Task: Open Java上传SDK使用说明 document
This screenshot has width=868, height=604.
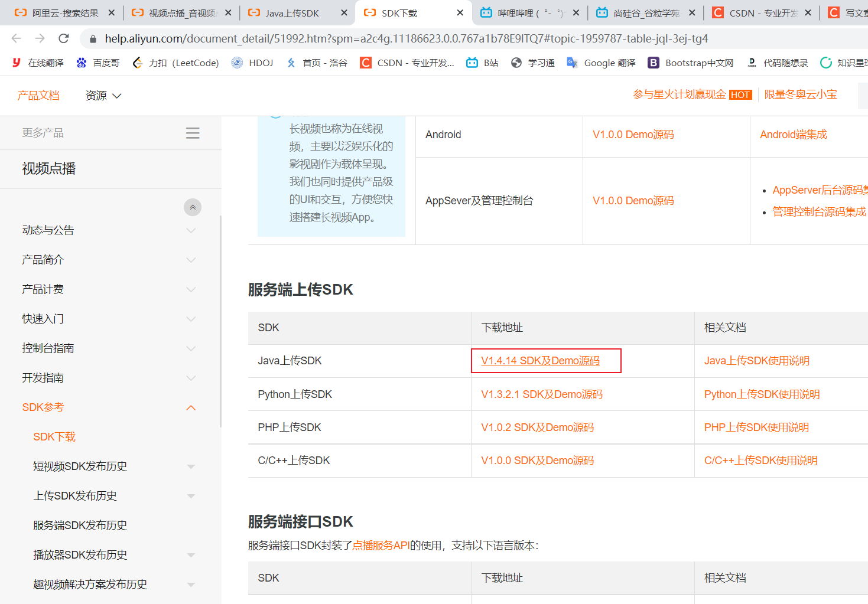Action: [756, 361]
